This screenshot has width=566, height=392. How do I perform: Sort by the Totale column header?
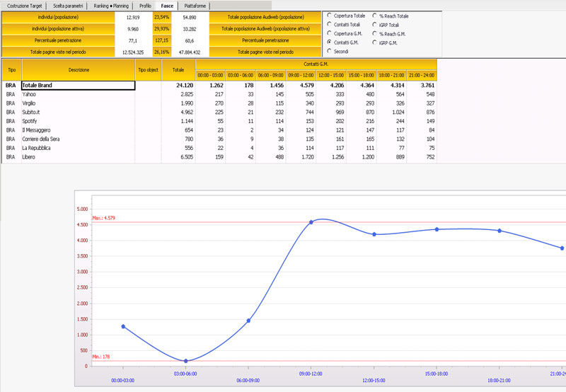178,70
